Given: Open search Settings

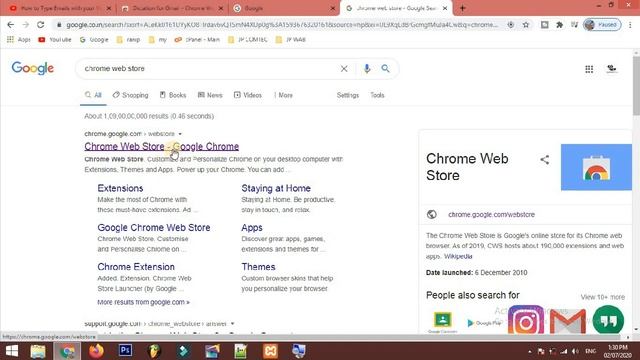Looking at the screenshot, I should (348, 95).
